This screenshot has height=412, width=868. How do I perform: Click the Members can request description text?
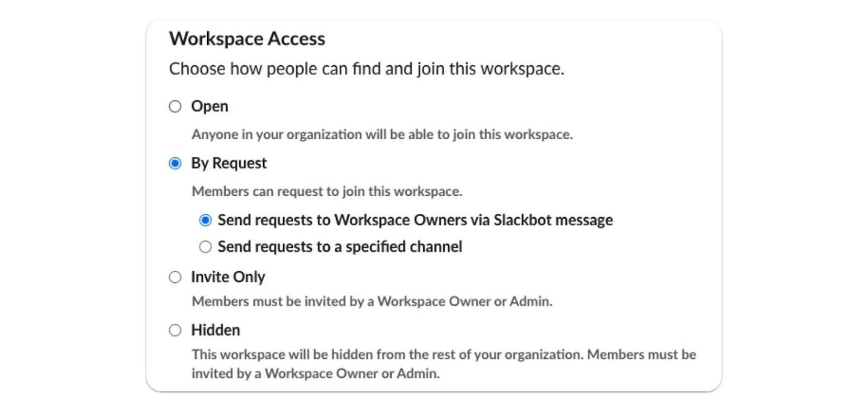(x=326, y=191)
